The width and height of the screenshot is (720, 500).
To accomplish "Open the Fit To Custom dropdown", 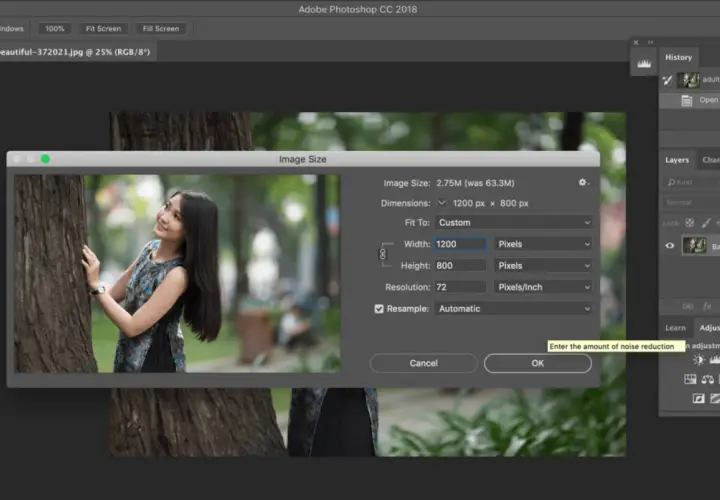I will [513, 223].
